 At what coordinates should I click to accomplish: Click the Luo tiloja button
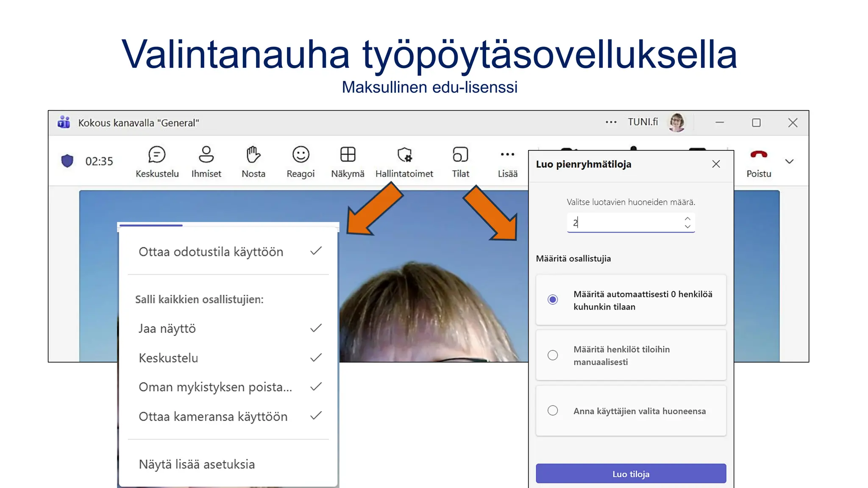coord(631,474)
